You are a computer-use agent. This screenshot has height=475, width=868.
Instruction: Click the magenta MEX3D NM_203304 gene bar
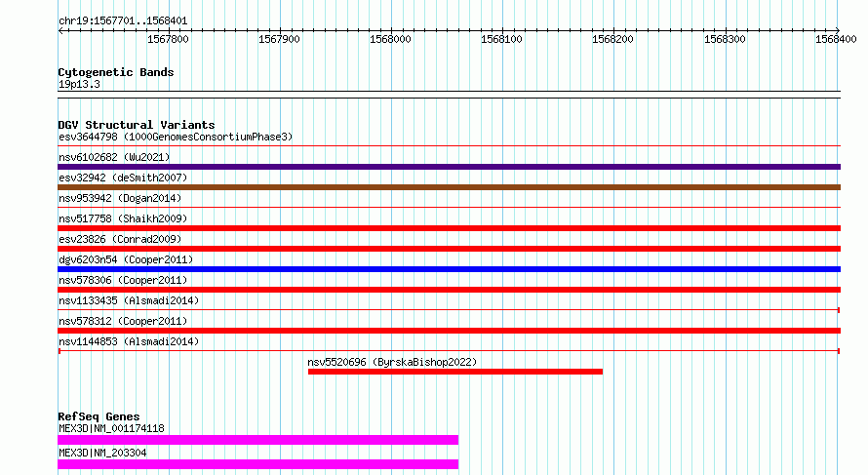click(x=258, y=464)
